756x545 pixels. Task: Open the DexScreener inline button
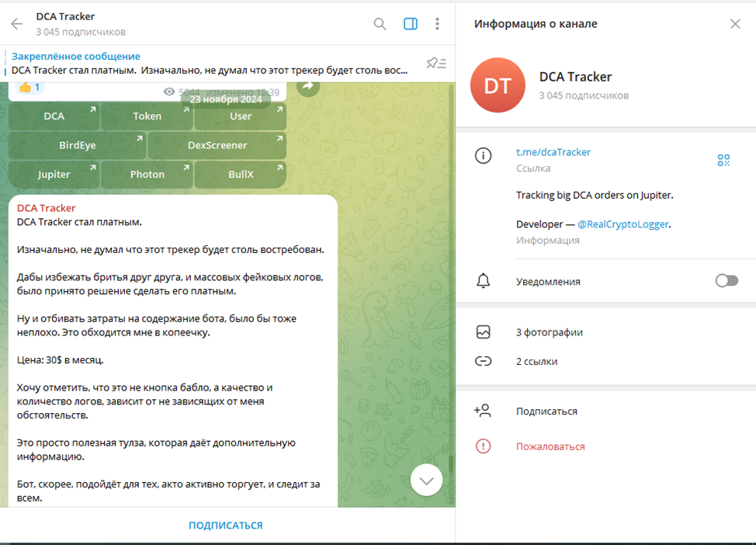tap(217, 145)
